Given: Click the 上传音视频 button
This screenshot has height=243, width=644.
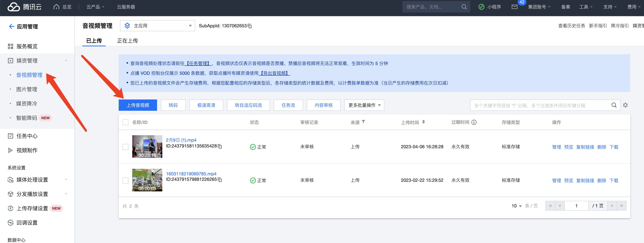Looking at the screenshot, I should pyautogui.click(x=137, y=105).
